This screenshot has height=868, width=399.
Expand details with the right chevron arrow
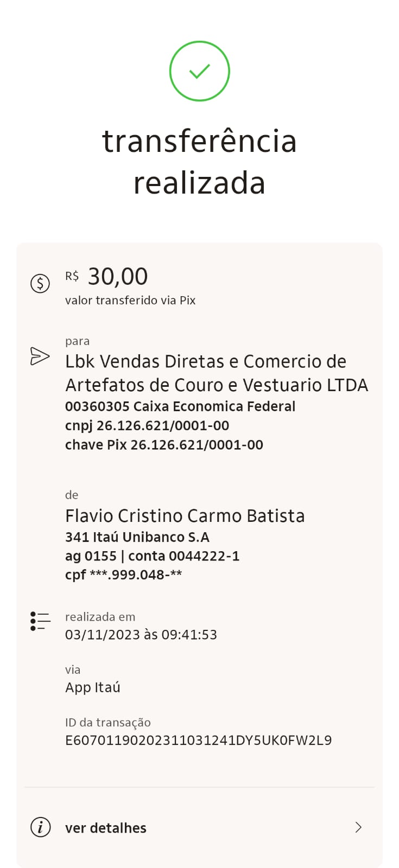pyautogui.click(x=358, y=827)
